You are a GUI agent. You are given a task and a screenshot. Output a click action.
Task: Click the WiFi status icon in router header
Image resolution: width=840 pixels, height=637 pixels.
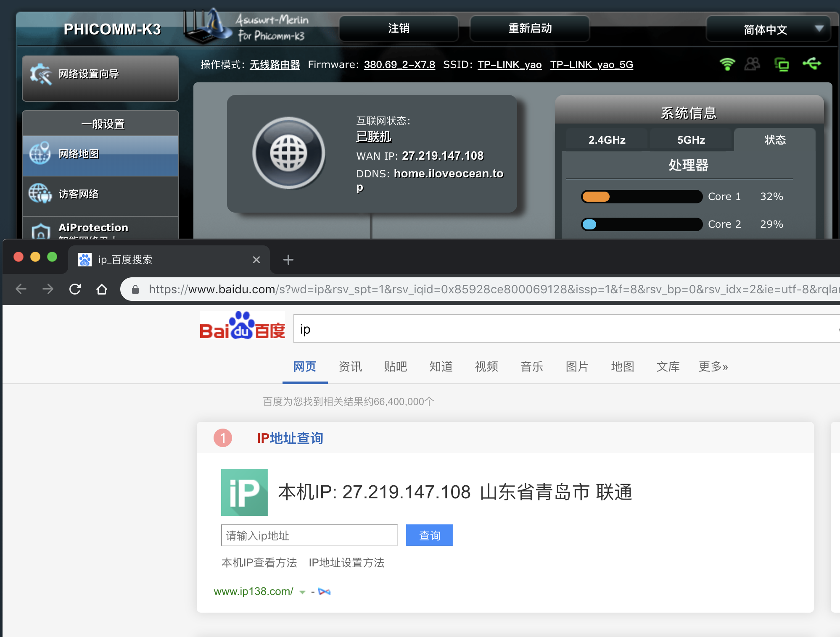[x=727, y=64]
